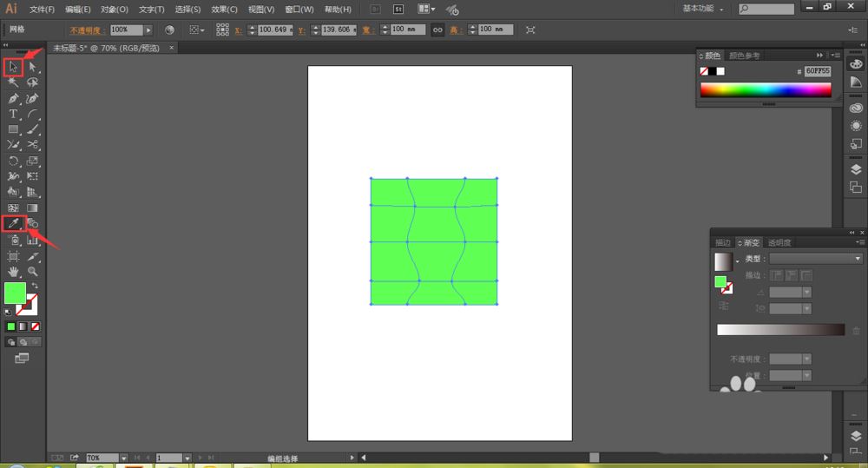Enable Gradient fill mode button

pyautogui.click(x=23, y=326)
